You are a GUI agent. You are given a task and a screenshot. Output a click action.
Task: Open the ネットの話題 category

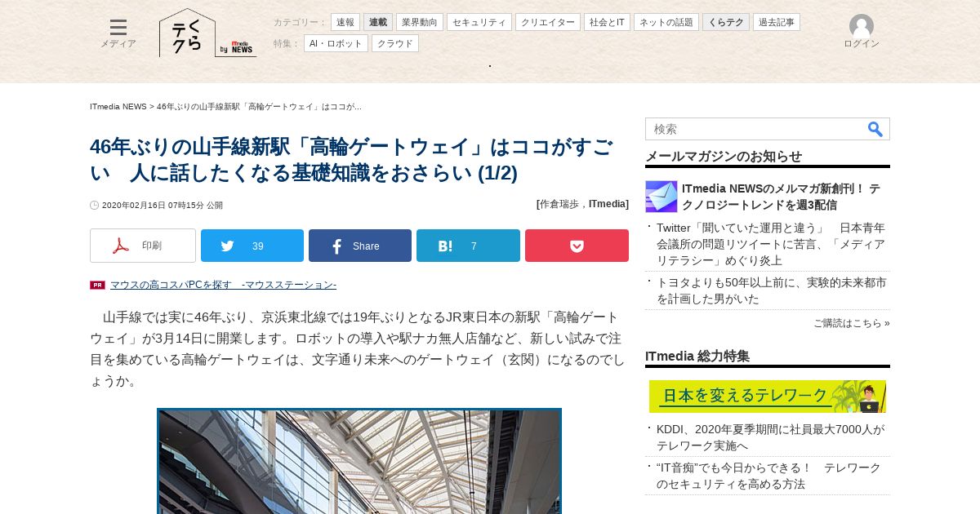coord(666,22)
